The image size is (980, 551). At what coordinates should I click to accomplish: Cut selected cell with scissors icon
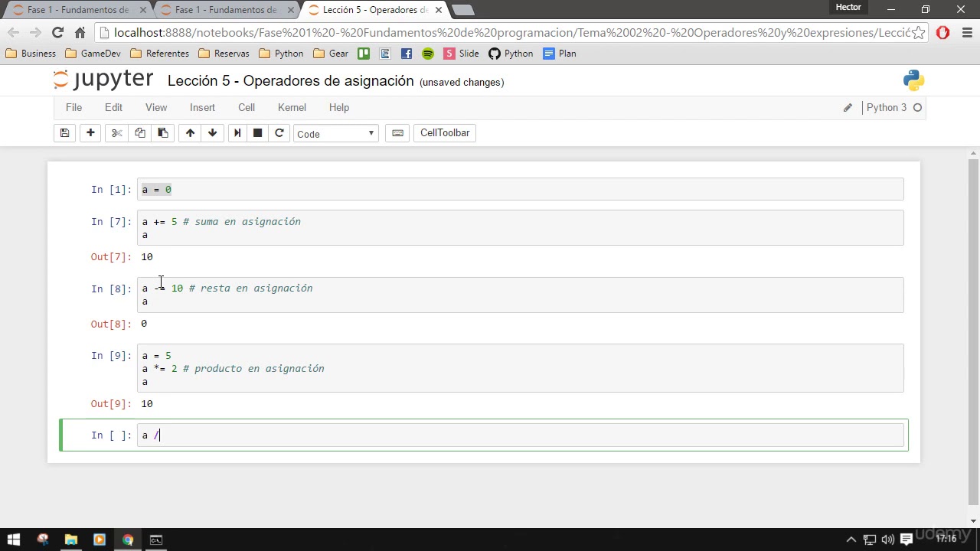click(x=116, y=133)
